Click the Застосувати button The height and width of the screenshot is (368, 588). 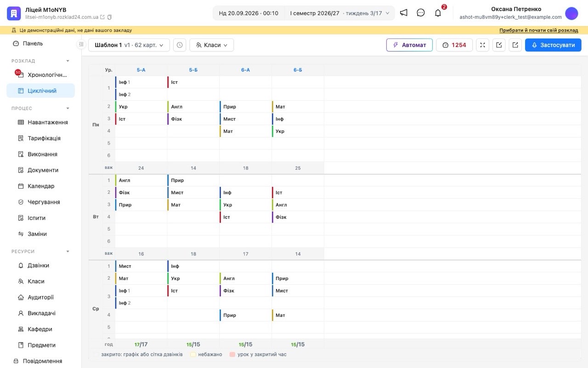tap(553, 45)
